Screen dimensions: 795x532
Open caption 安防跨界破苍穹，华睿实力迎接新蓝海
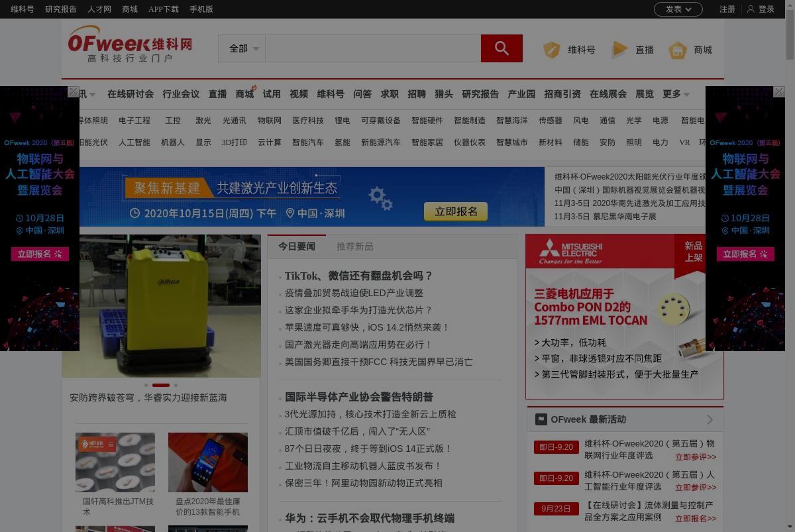(148, 398)
